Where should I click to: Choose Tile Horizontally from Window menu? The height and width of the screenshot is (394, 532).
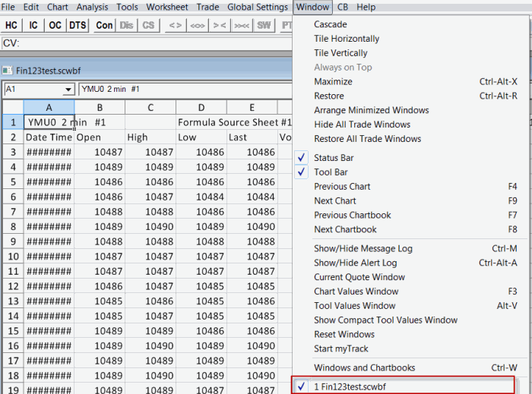[347, 39]
